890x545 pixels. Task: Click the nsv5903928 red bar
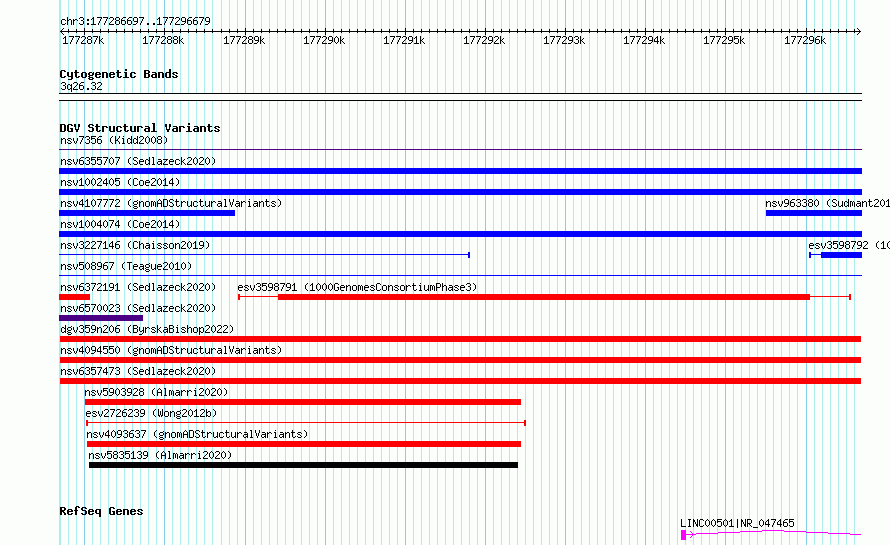[303, 402]
